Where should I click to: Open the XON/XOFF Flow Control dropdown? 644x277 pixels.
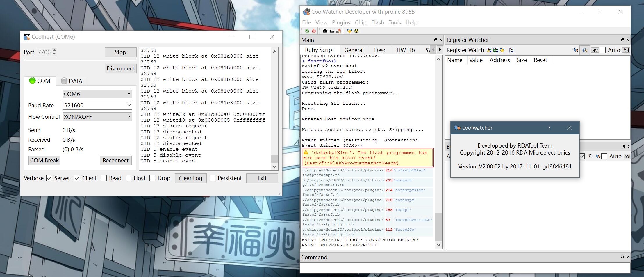pos(130,116)
